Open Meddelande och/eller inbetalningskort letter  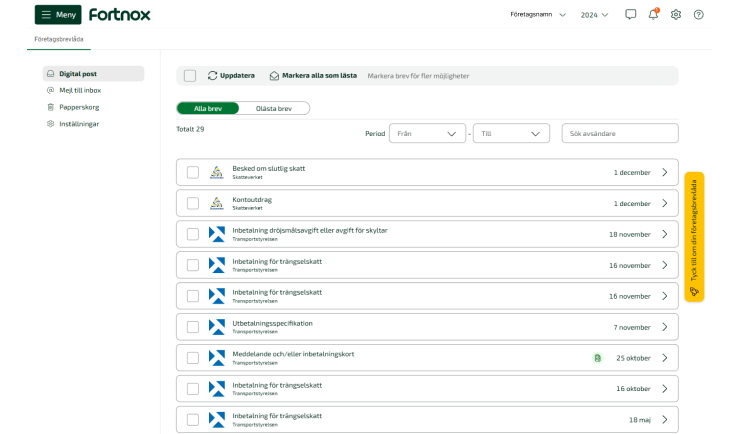coord(293,354)
